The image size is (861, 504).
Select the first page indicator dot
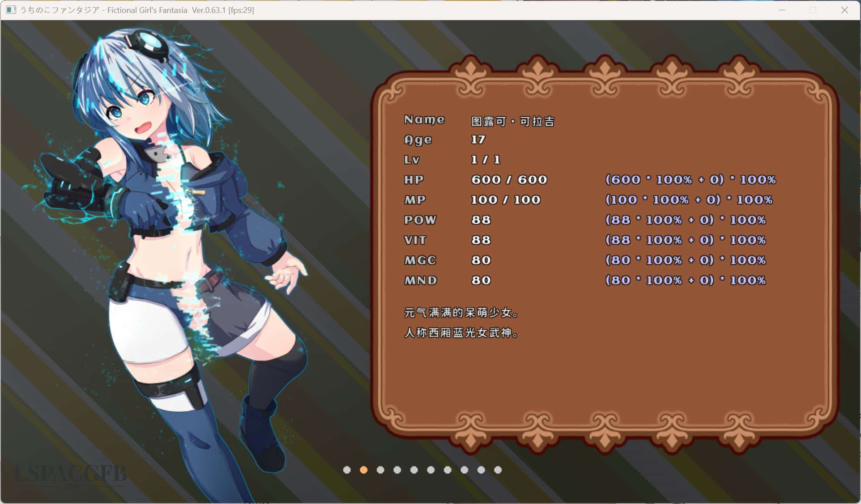[347, 470]
